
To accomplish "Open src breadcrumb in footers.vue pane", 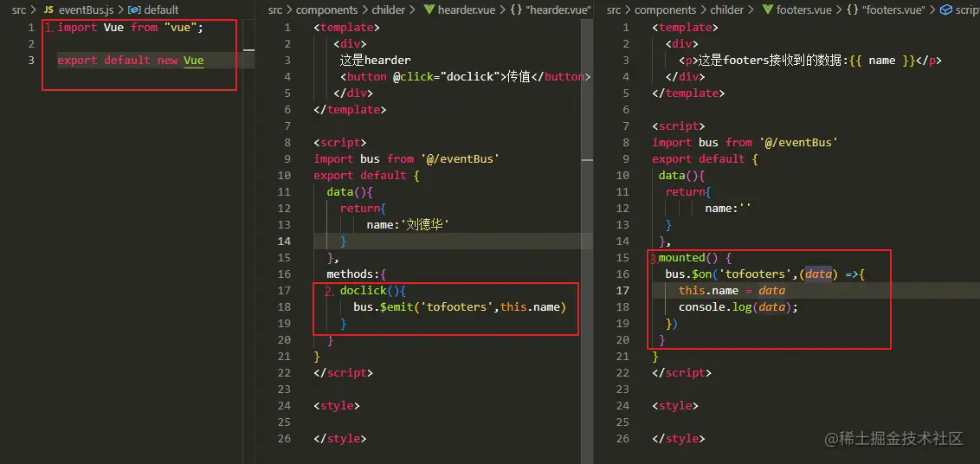I will click(614, 10).
